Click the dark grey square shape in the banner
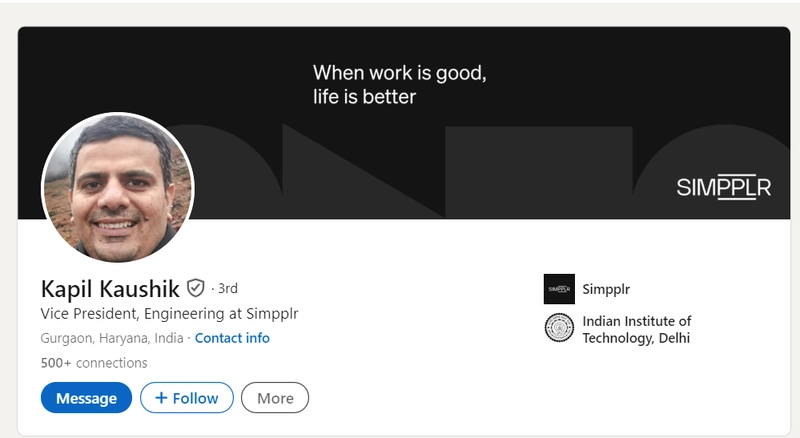800x438 pixels. coord(539,173)
